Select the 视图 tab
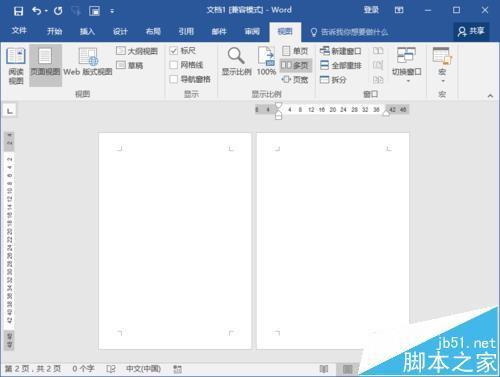Image resolution: width=500 pixels, height=377 pixels. coord(285,32)
